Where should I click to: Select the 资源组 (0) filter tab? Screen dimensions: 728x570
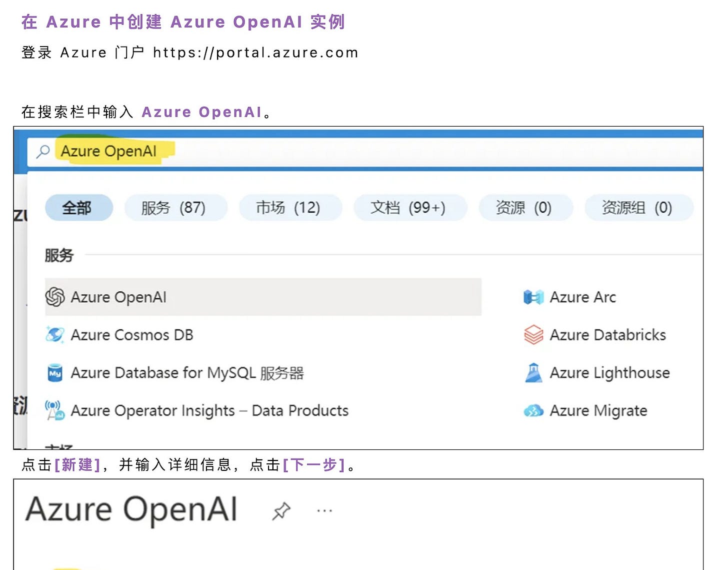[x=639, y=208]
